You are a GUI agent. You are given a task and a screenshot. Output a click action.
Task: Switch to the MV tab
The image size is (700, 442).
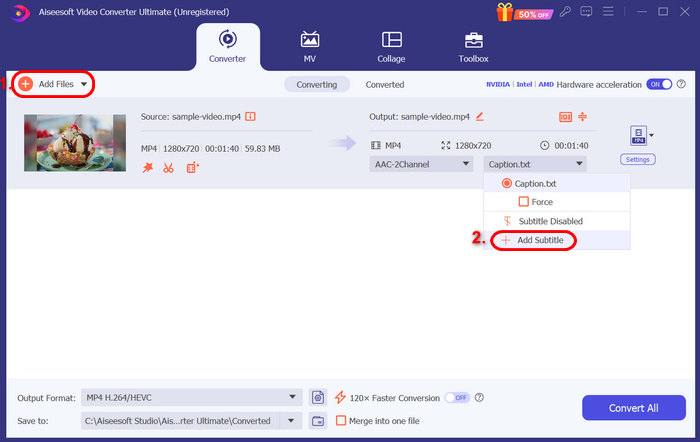[x=310, y=47]
